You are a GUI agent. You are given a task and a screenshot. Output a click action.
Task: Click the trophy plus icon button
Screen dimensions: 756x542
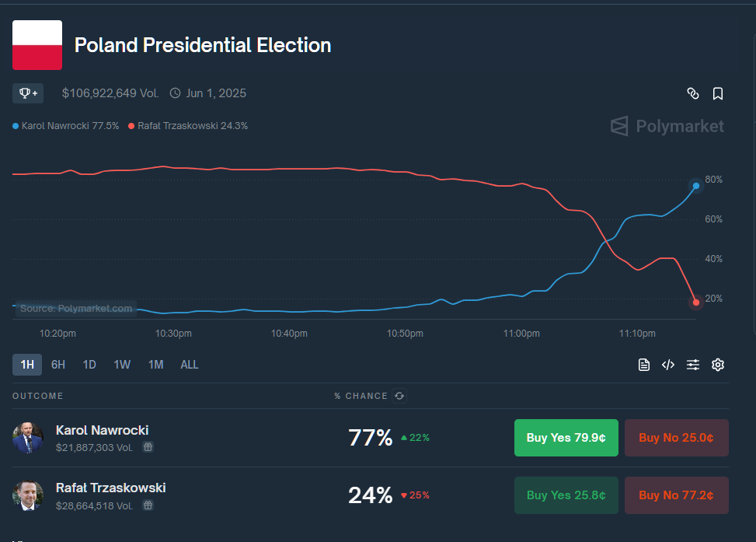[28, 93]
